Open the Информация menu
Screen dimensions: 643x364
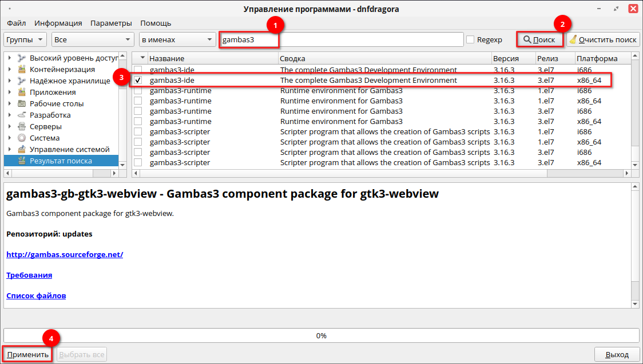click(58, 23)
